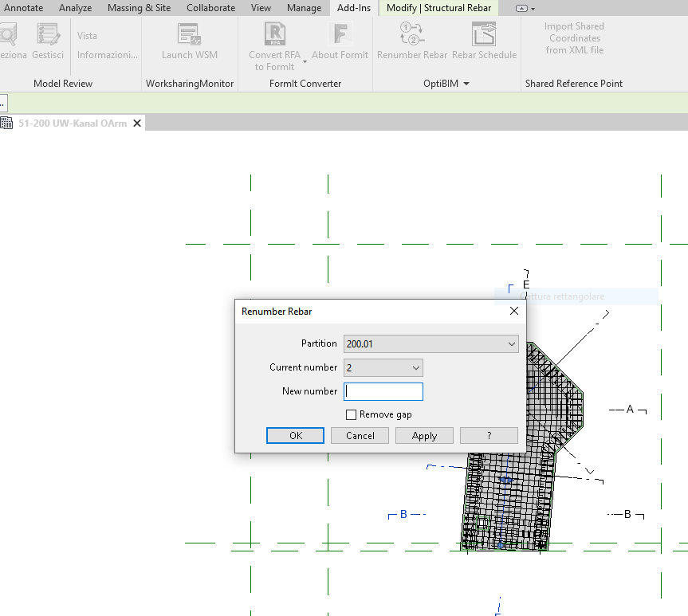The width and height of the screenshot is (688, 616).
Task: Toggle Remove gap off in Renumber Rebar
Action: pos(351,414)
